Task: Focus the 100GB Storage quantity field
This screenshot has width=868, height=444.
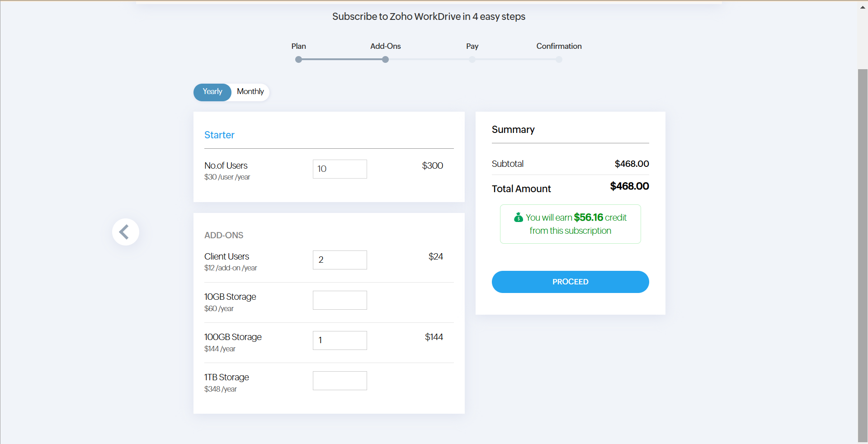Action: pyautogui.click(x=340, y=340)
